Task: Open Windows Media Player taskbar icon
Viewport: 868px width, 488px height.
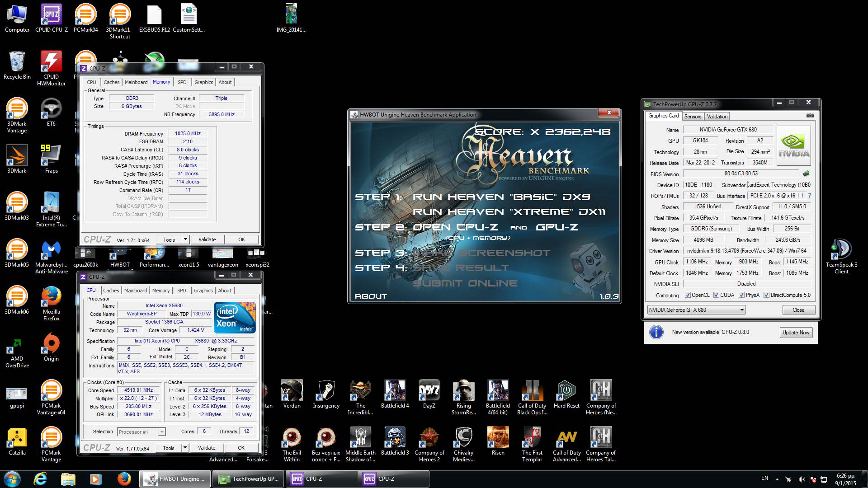Action: coord(95,479)
